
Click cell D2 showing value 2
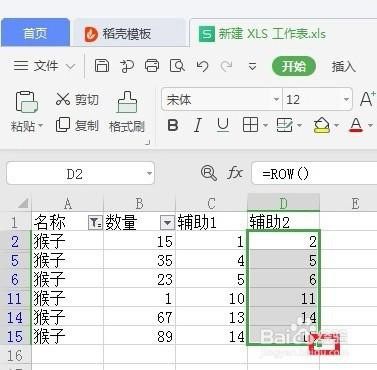283,241
